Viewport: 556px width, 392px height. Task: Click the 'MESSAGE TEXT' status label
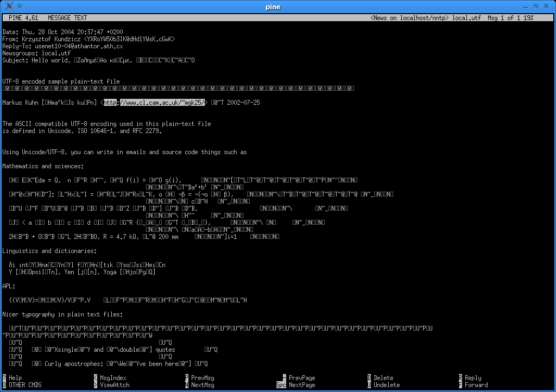pyautogui.click(x=67, y=18)
